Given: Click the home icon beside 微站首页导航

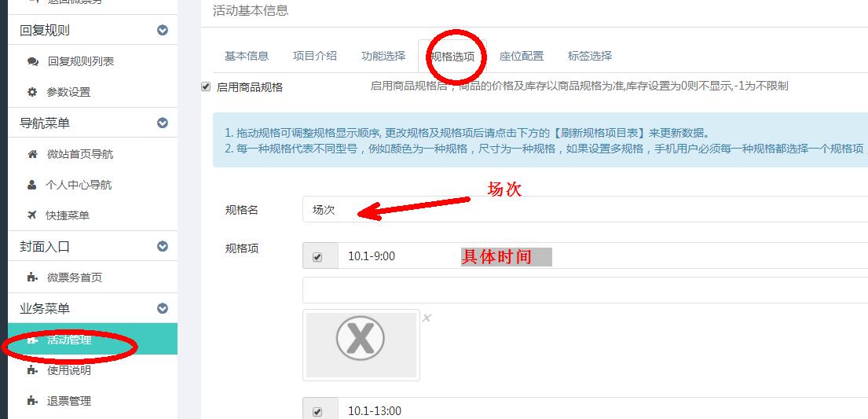Looking at the screenshot, I should (x=32, y=154).
